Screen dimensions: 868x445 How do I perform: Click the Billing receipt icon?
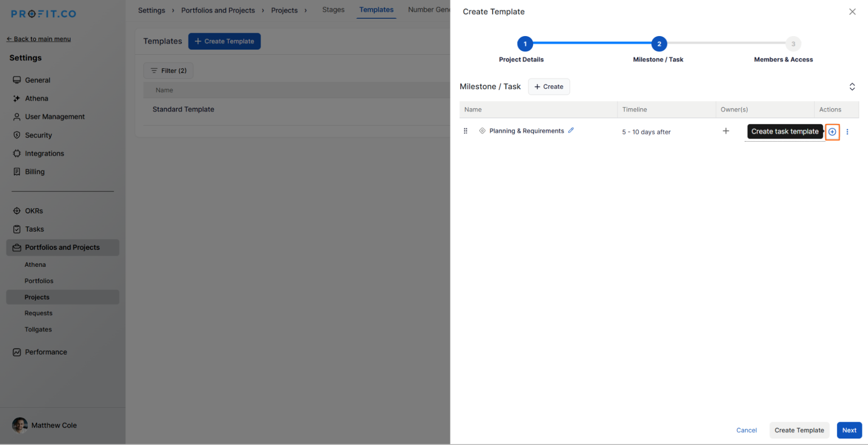[17, 172]
